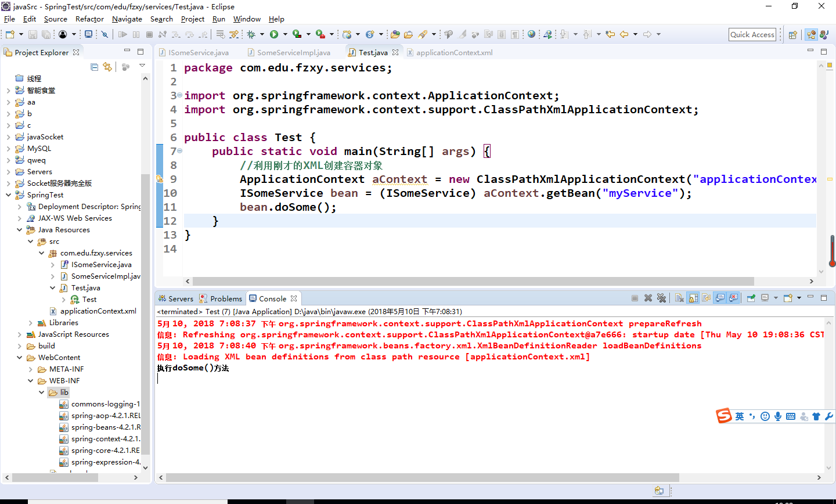Collapse the main method fold marker
Screen dimensions: 836x504
tap(179, 151)
